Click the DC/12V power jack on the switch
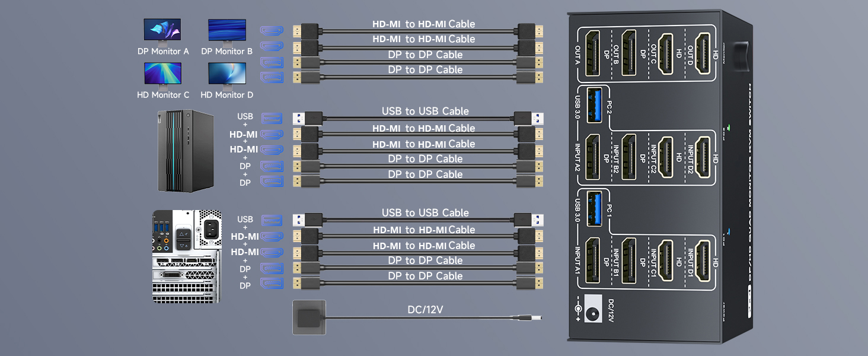 pyautogui.click(x=594, y=309)
